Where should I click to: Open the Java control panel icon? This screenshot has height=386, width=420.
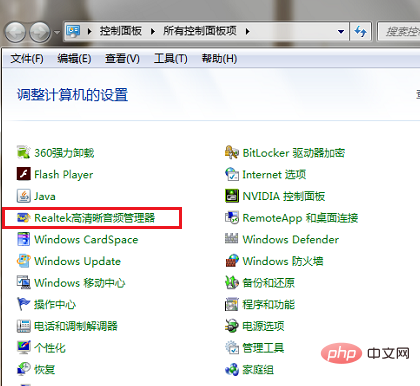(24, 196)
